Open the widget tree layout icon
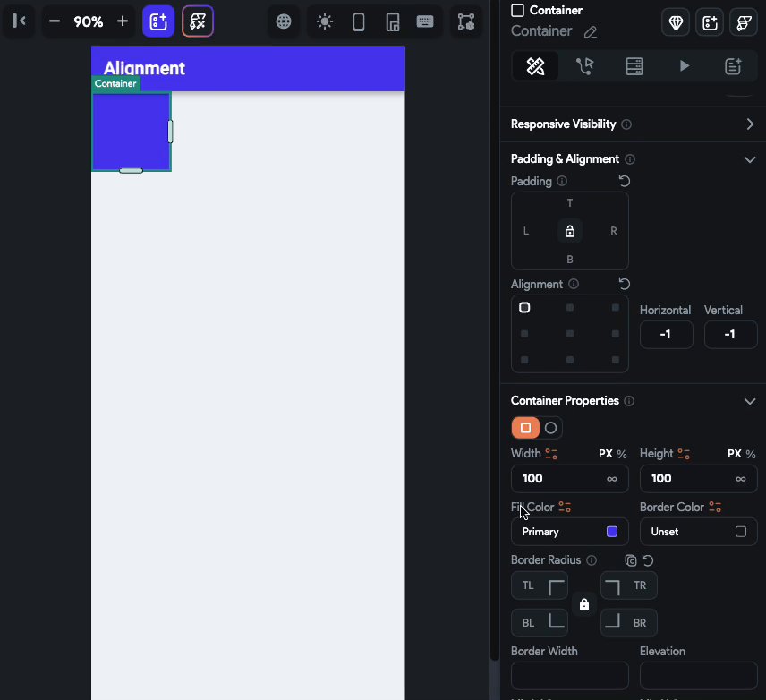Screen dimensions: 766x700 click(x=466, y=21)
